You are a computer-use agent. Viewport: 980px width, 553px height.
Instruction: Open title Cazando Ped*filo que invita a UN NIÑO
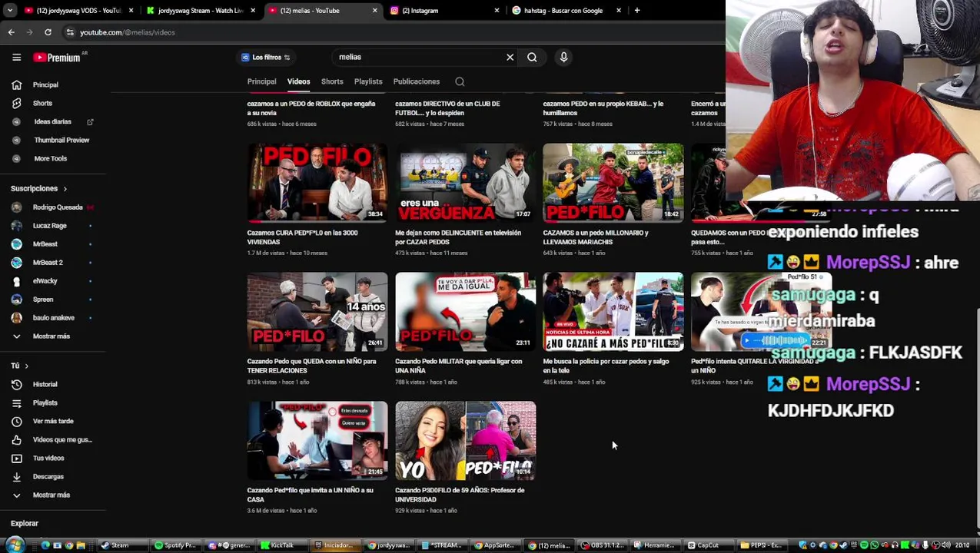tap(310, 495)
